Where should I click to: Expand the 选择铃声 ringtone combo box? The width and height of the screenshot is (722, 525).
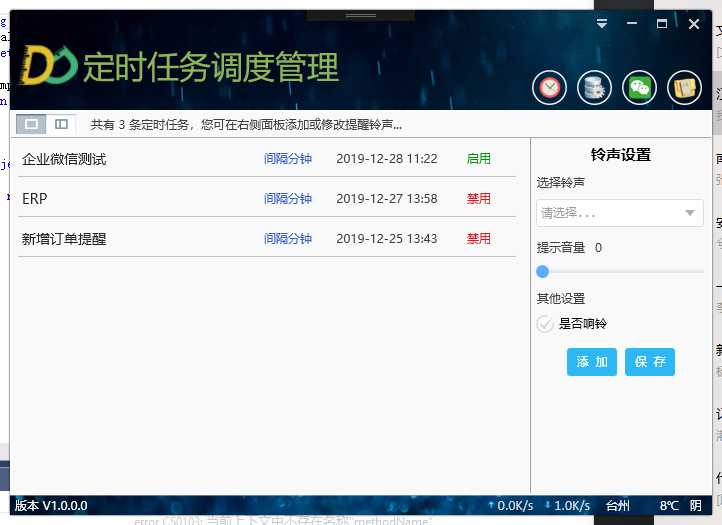[x=689, y=213]
